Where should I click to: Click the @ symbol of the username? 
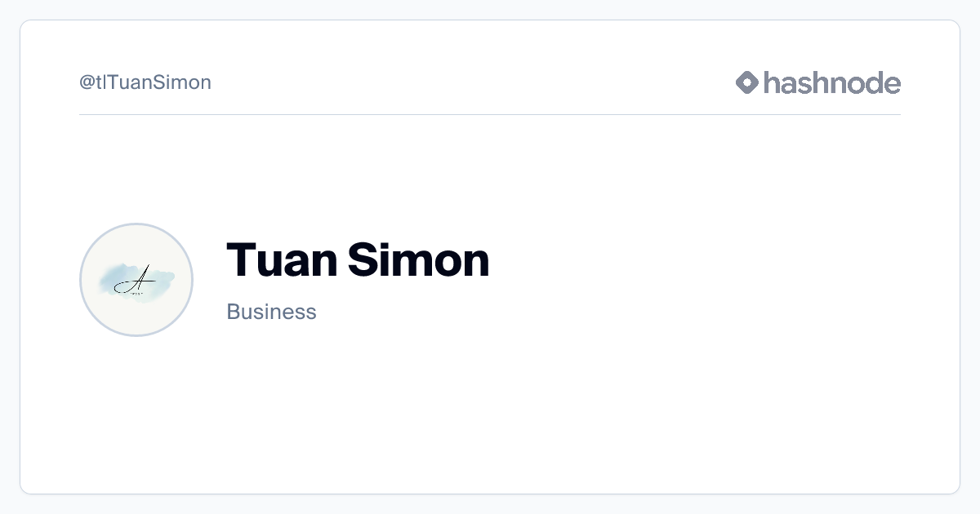[x=87, y=82]
